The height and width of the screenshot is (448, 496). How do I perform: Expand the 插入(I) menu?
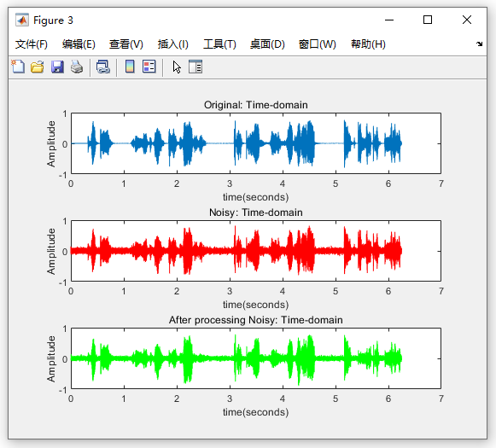(x=173, y=44)
